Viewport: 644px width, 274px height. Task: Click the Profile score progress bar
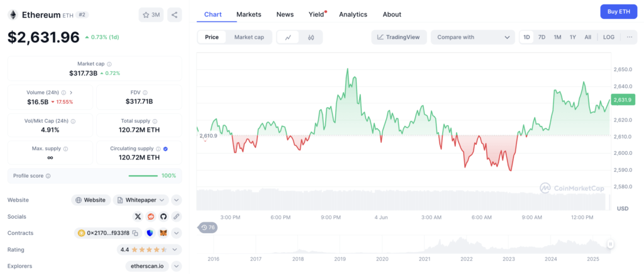pos(143,176)
